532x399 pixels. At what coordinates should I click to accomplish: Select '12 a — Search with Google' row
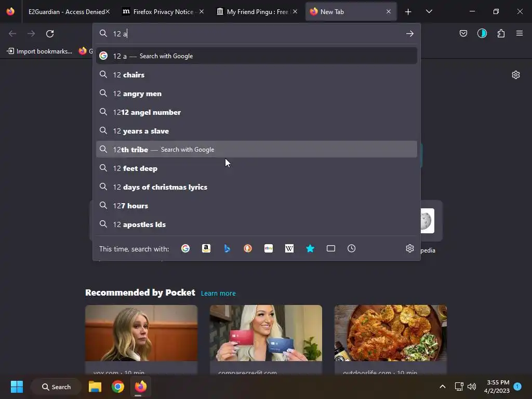click(x=257, y=56)
